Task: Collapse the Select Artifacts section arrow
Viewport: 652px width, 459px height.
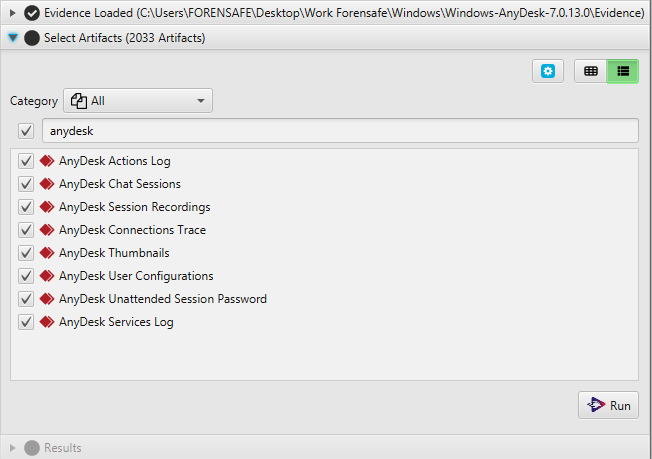Action: click(13, 38)
